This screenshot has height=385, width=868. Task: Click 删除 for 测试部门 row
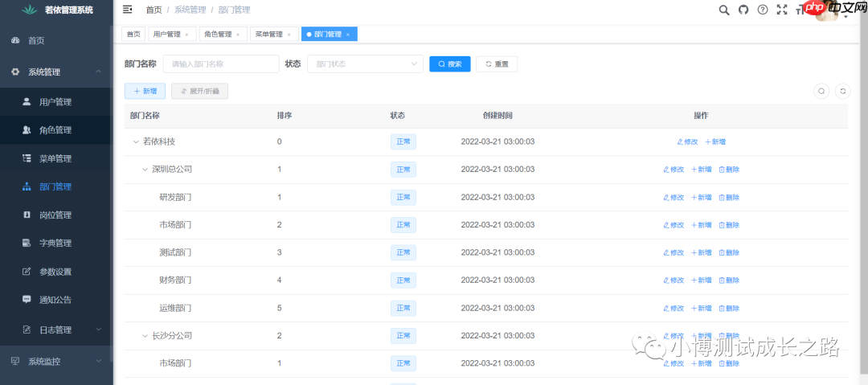click(729, 252)
